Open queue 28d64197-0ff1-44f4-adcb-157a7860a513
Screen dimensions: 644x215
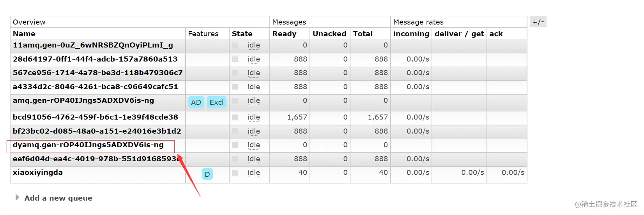(x=95, y=59)
